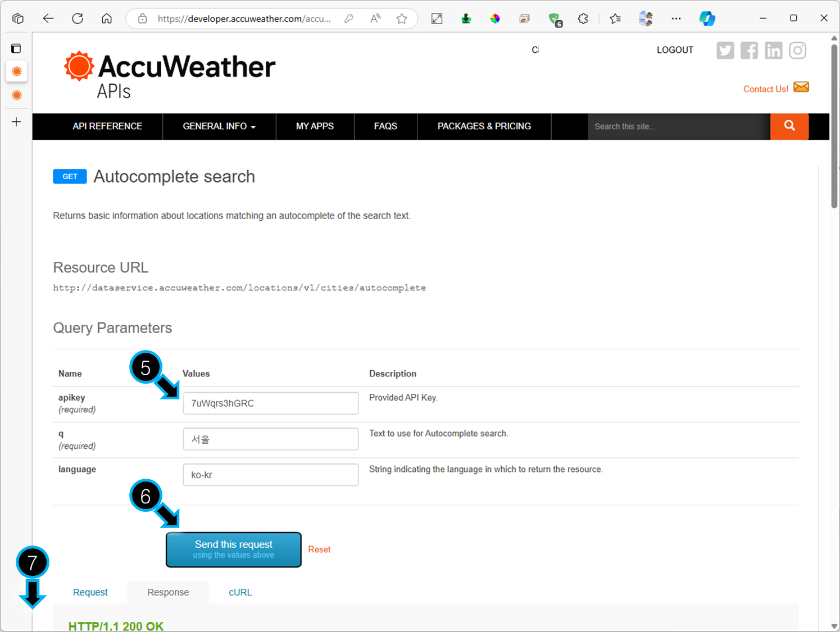This screenshot has width=840, height=632.
Task: Visit AccuWeather Instagram page
Action: click(x=798, y=51)
